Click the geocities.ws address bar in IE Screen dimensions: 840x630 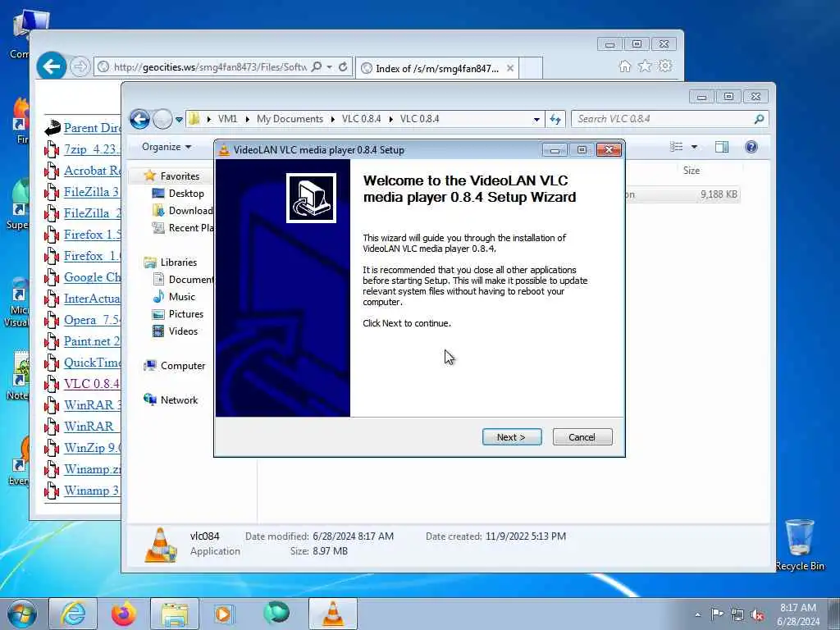point(210,67)
